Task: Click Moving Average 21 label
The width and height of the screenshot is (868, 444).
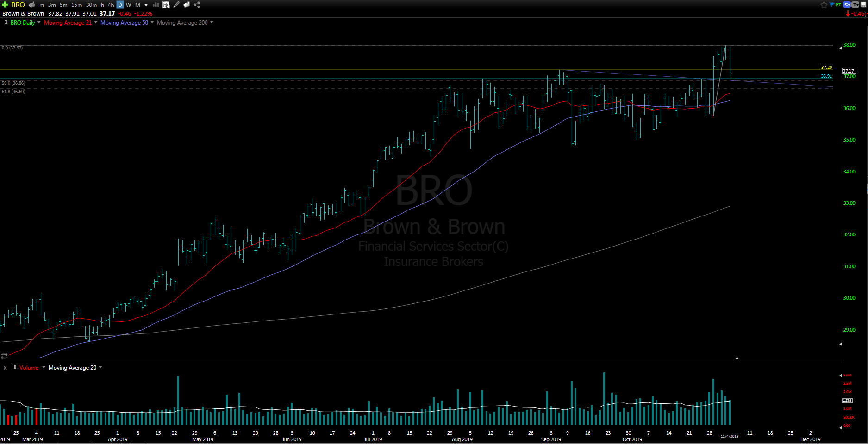Action: click(68, 23)
